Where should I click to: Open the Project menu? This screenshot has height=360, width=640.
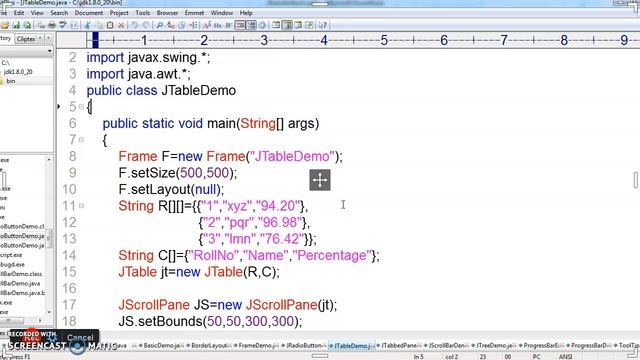click(119, 13)
